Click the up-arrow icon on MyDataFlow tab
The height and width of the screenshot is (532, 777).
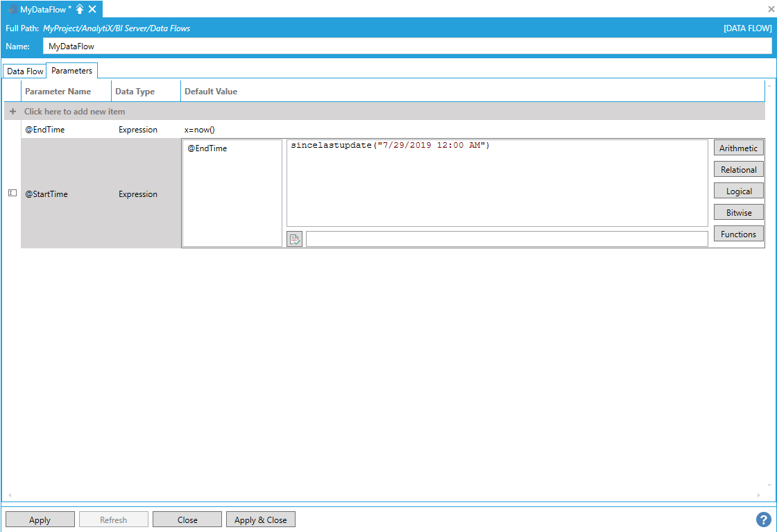(80, 9)
